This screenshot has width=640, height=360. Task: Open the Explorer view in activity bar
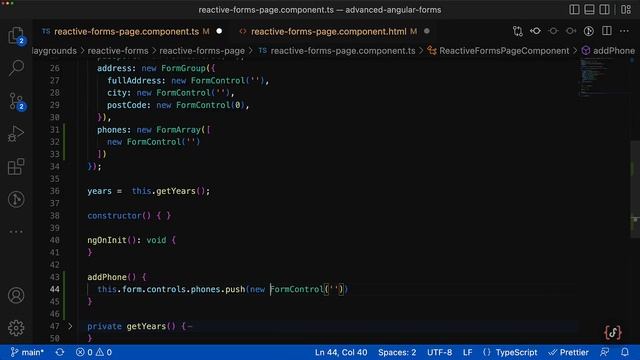coord(16,35)
